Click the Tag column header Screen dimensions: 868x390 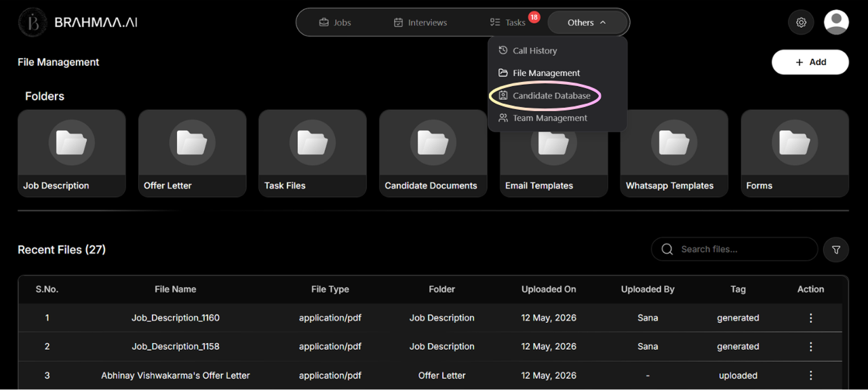738,289
